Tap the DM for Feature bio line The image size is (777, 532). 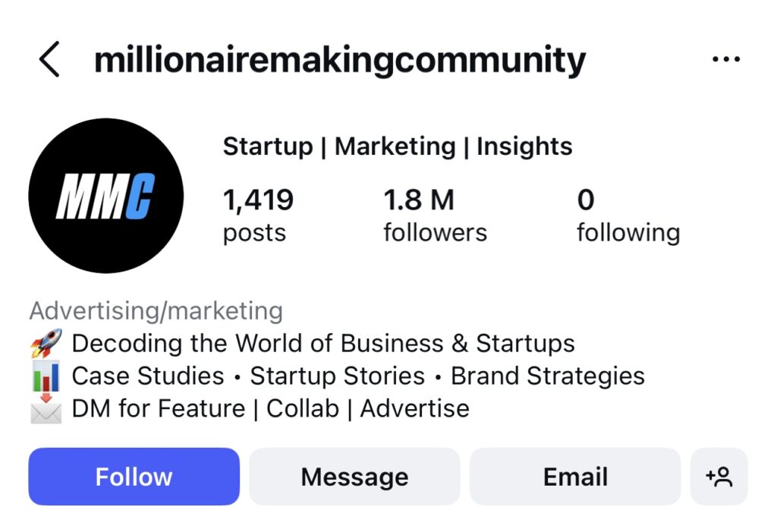click(271, 408)
